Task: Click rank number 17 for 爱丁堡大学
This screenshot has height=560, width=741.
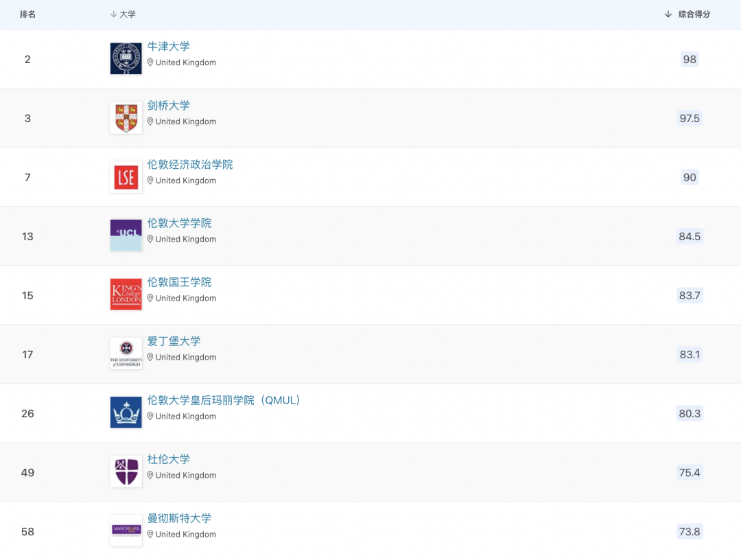Action: tap(27, 354)
